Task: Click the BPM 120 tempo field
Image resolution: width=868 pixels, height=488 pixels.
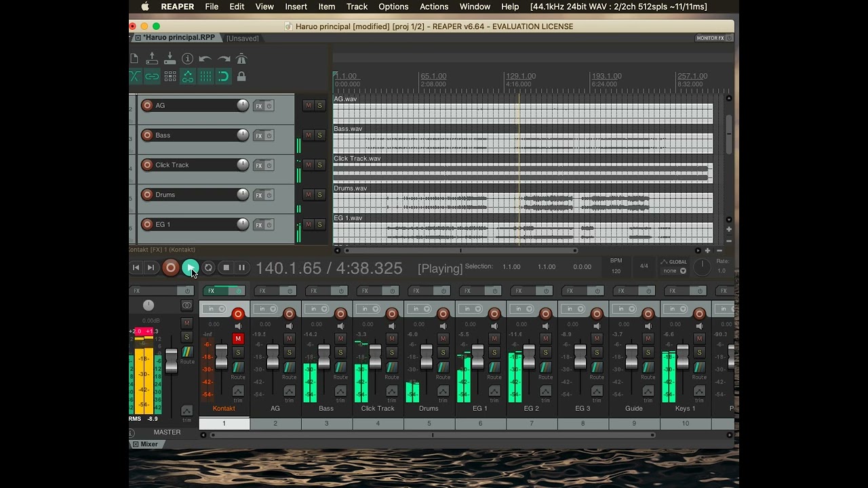Action: coord(616,266)
